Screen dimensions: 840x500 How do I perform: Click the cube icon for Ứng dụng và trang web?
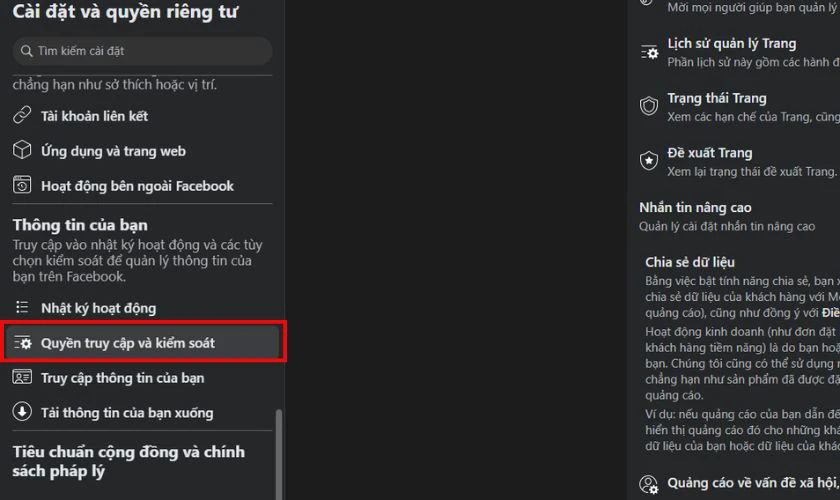coord(22,150)
